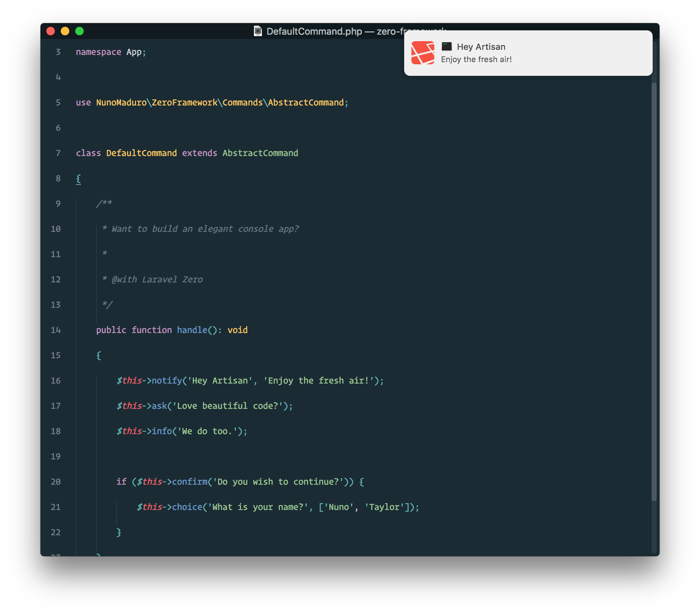
Task: Click line number 14 in the gutter
Action: click(x=56, y=330)
